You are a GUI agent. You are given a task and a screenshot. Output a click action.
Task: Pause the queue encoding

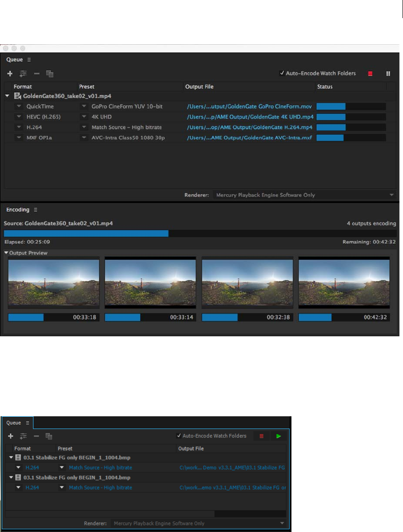tap(388, 74)
